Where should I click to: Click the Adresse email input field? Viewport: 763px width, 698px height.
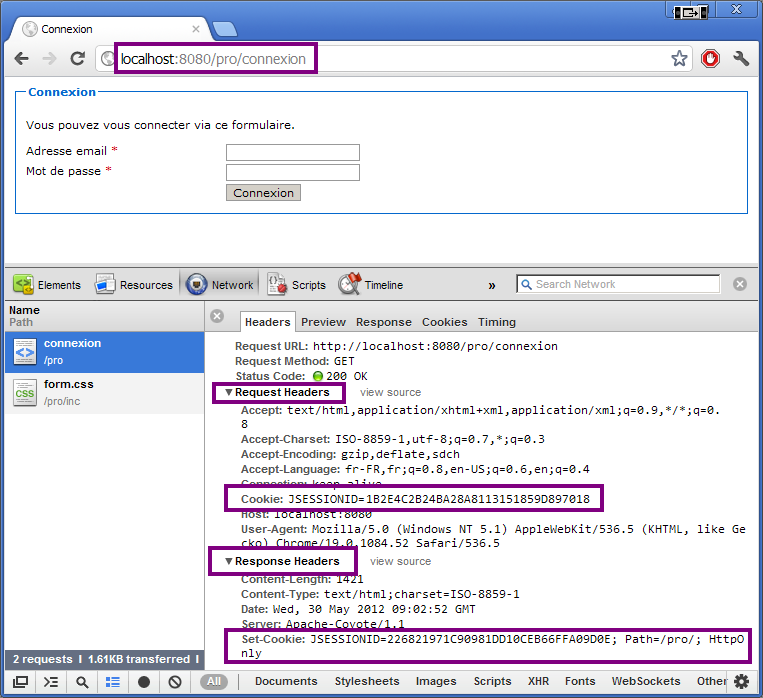(x=292, y=152)
